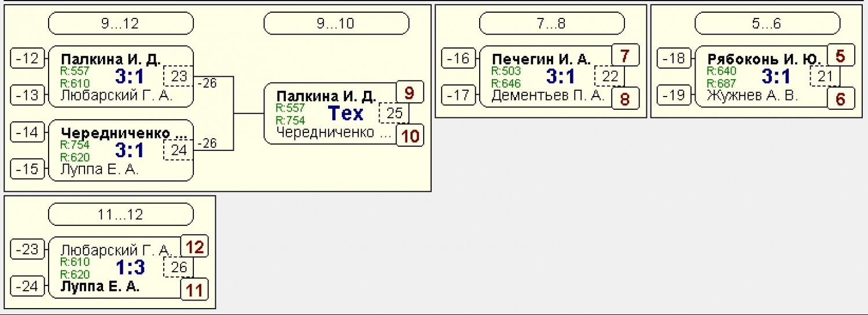The image size is (868, 315).
Task: Click the -12 source match label
Action: [x=28, y=58]
